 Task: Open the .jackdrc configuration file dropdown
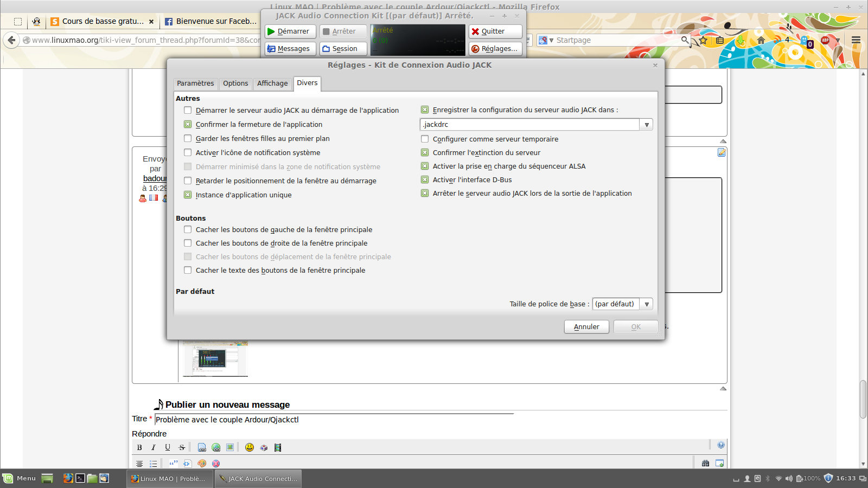[647, 125]
